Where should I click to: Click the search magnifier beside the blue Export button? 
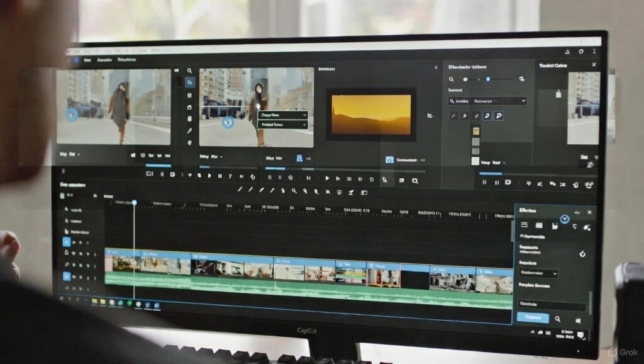(558, 319)
